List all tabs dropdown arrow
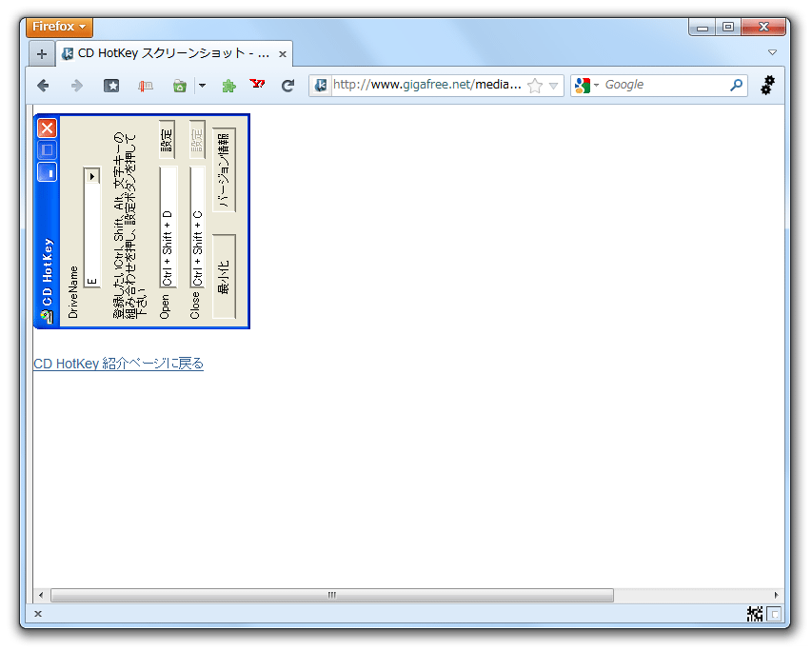This screenshot has width=812, height=651. click(x=772, y=52)
